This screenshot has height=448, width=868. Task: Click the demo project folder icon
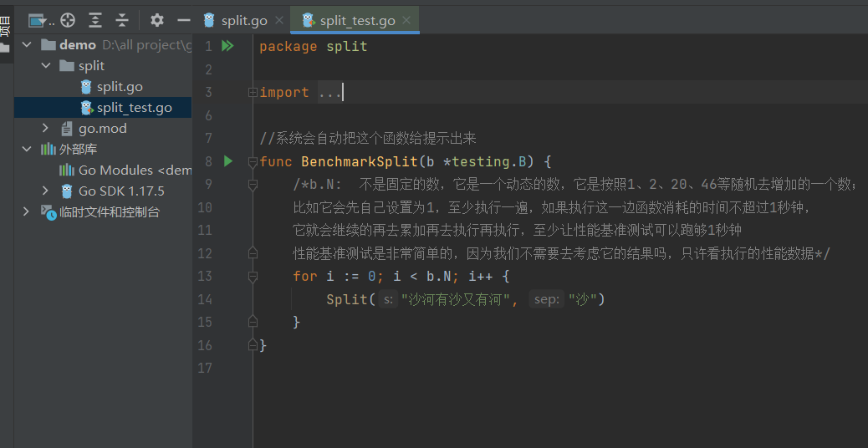point(49,45)
